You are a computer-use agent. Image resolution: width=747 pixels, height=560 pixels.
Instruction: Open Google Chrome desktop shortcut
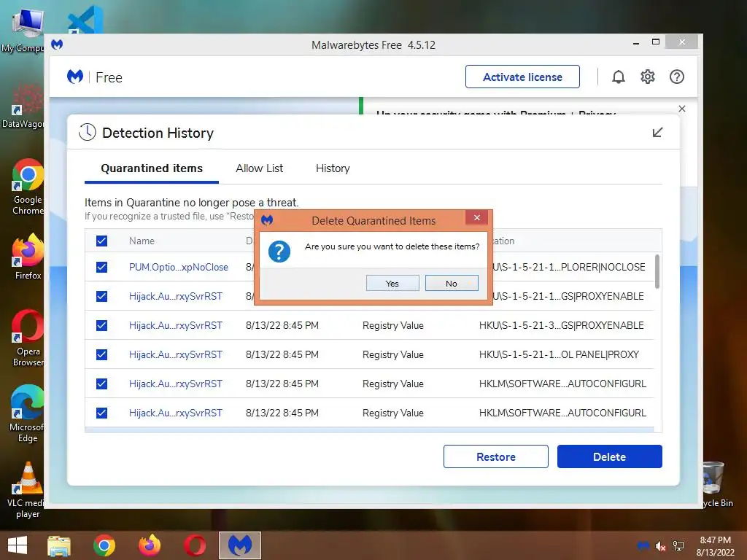pos(28,187)
